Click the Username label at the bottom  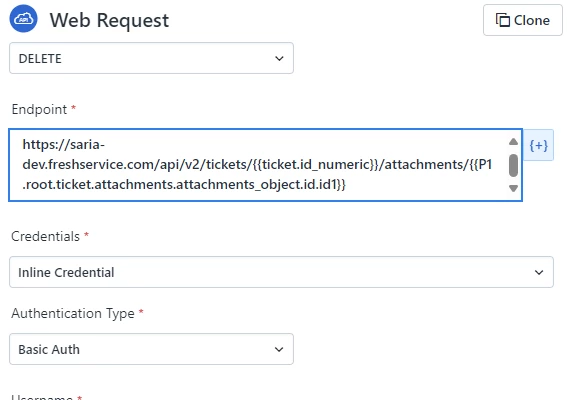[x=42, y=397]
